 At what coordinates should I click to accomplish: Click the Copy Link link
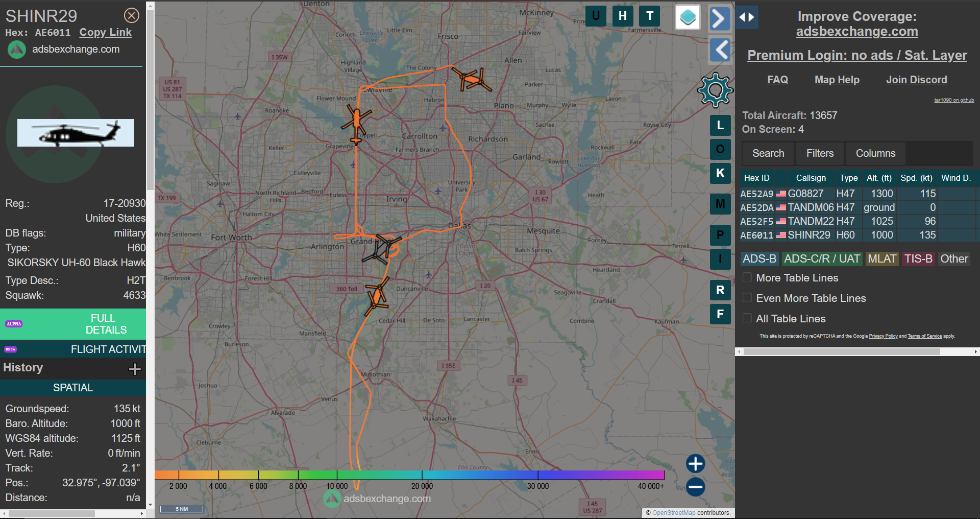(x=105, y=32)
